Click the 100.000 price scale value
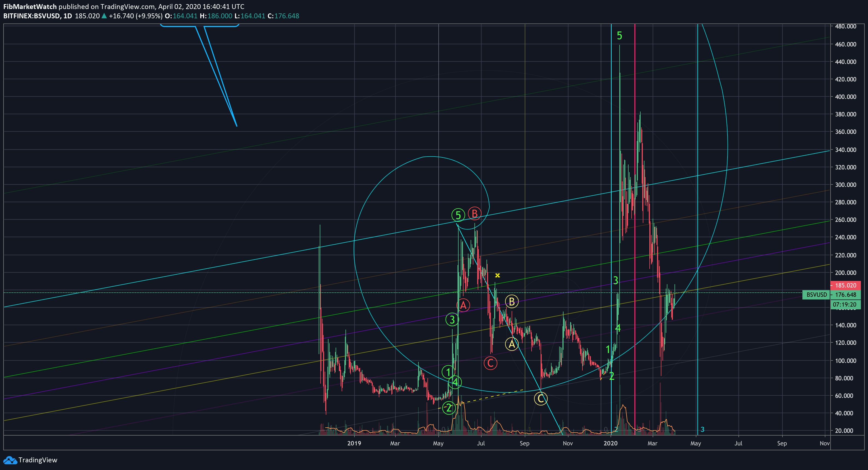 pos(845,360)
